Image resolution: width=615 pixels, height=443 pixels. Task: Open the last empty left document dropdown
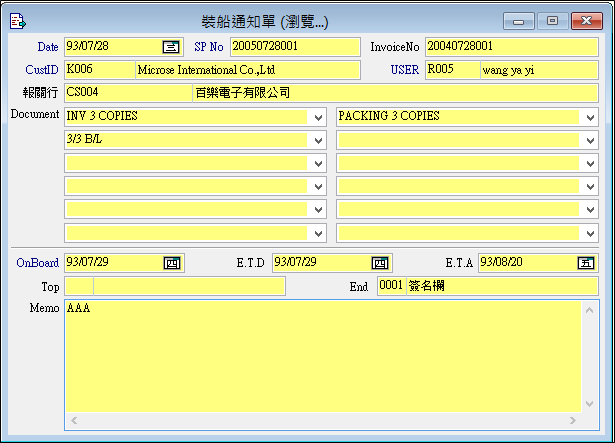pyautogui.click(x=318, y=233)
